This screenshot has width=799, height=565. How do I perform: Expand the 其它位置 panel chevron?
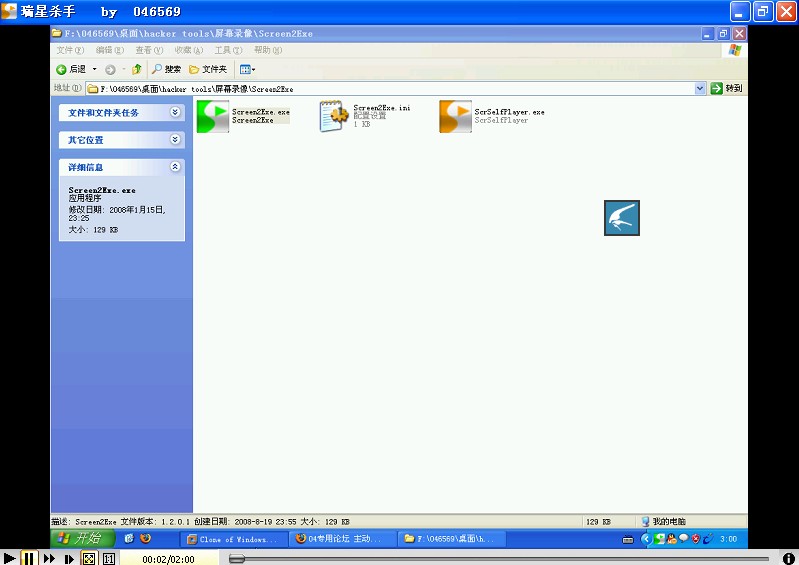tap(175, 139)
